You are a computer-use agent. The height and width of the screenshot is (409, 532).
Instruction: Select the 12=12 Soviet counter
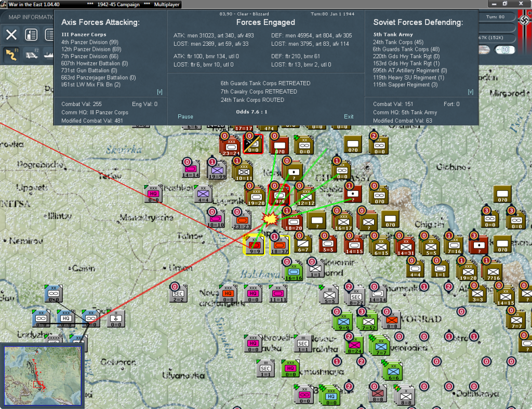(x=306, y=196)
